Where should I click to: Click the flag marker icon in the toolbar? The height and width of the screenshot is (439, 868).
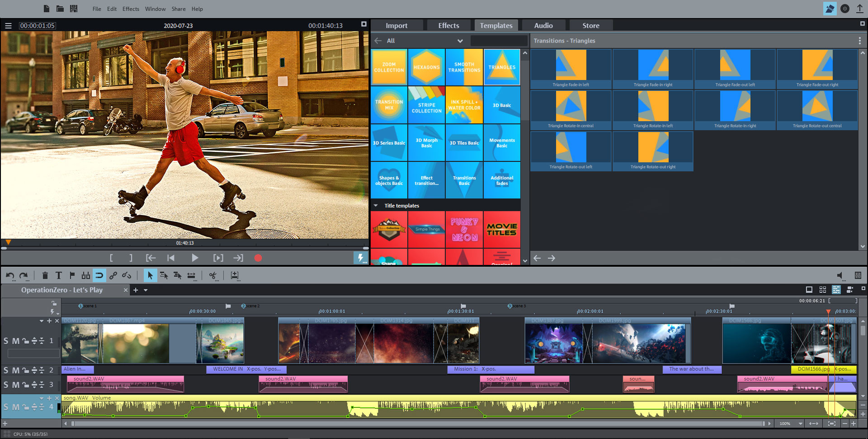[x=72, y=275]
